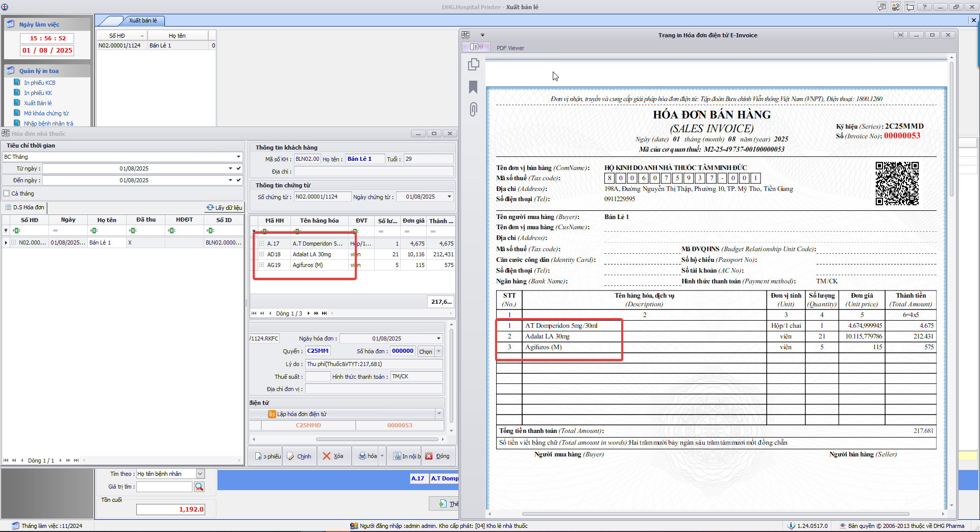Click the Xóa delete button
980x532 pixels.
334,456
